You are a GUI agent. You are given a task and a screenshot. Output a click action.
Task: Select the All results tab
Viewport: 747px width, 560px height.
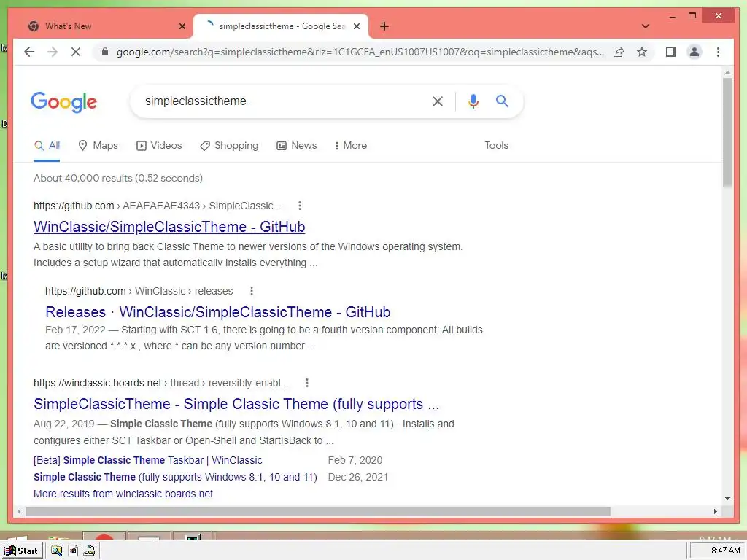coord(47,146)
